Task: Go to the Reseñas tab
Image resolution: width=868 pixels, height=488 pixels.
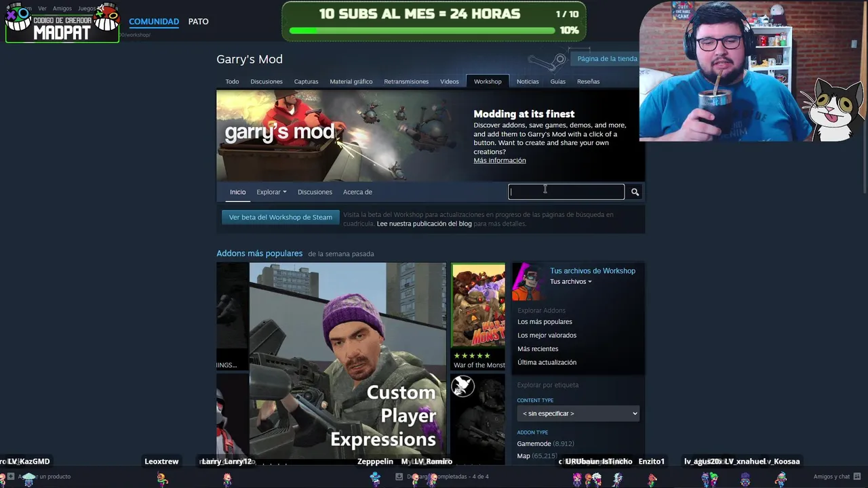Action: point(589,81)
